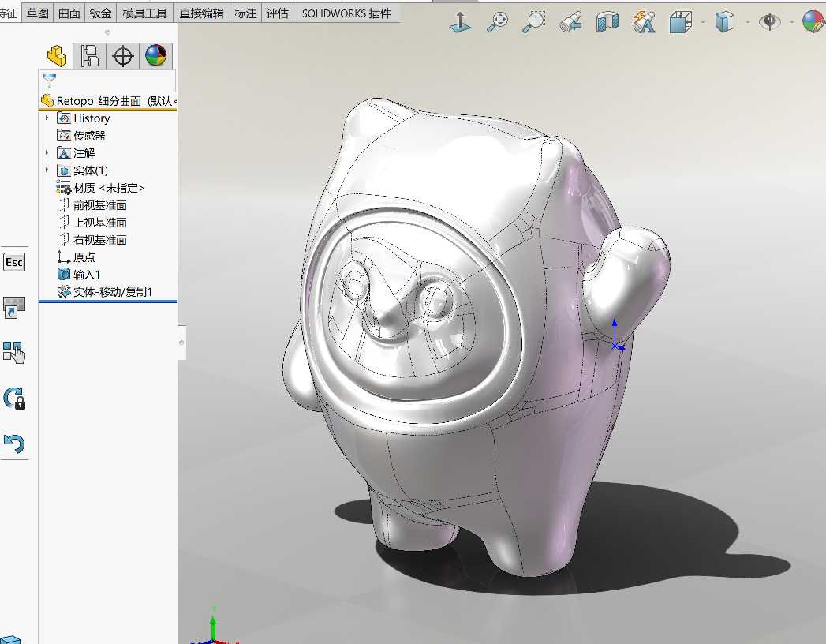This screenshot has width=826, height=644.
Task: Click the filter funnel icon in the tree
Action: (x=50, y=80)
